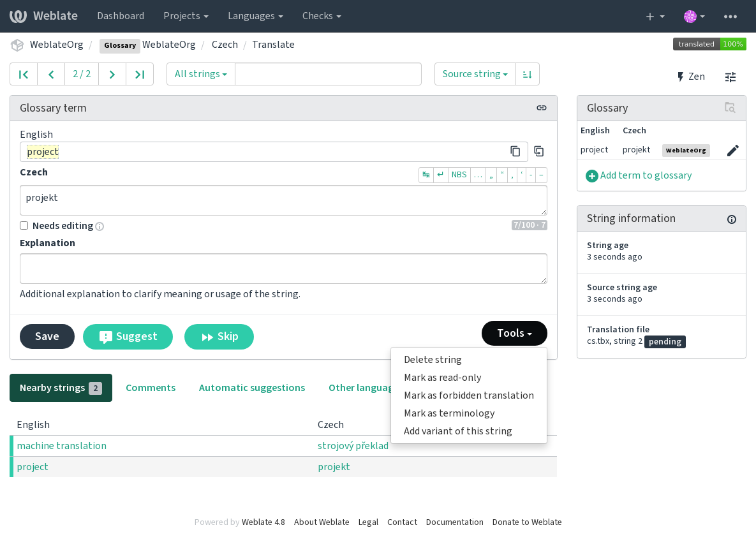Edit the project glossary term

tap(732, 151)
